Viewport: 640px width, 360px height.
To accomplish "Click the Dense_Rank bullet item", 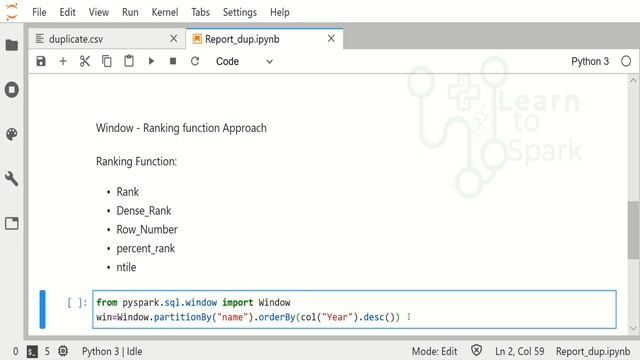I will point(144,211).
